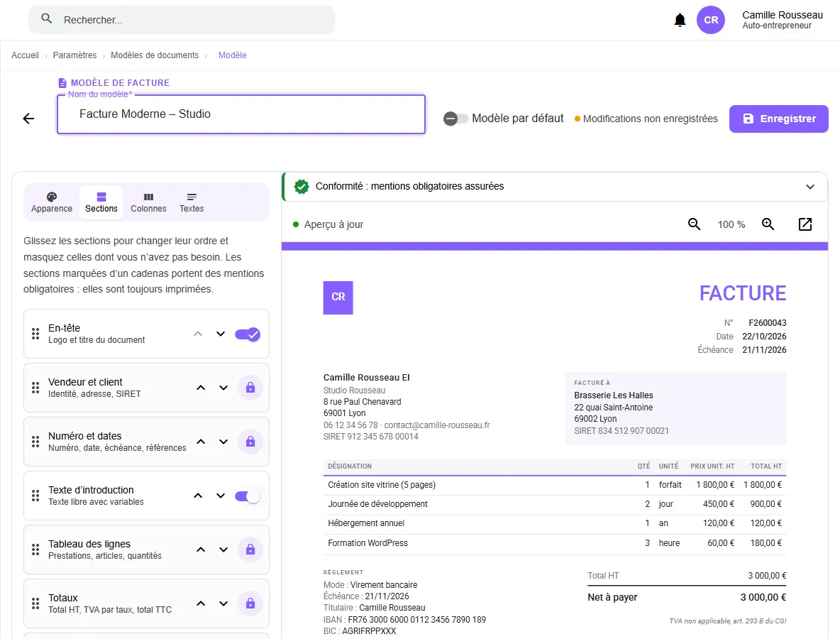Open the notifications bell
The height and width of the screenshot is (639, 840).
(x=680, y=20)
